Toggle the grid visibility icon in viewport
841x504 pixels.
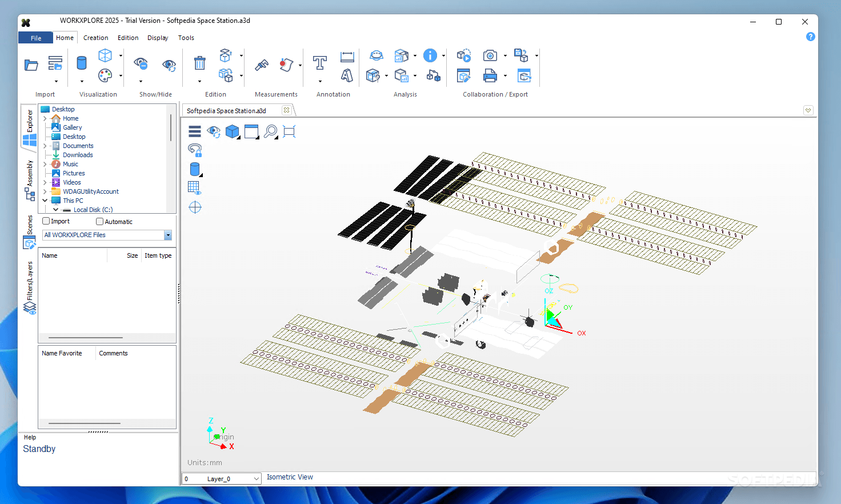pos(194,187)
